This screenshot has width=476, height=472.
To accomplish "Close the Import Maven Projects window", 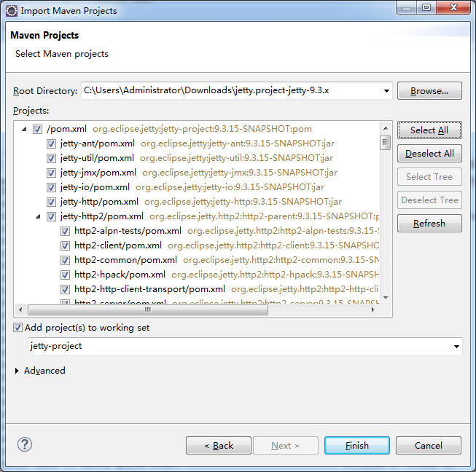I will [453, 7].
